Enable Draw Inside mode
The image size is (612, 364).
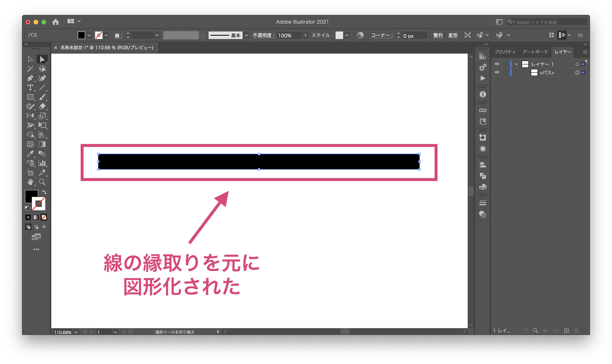tap(44, 227)
